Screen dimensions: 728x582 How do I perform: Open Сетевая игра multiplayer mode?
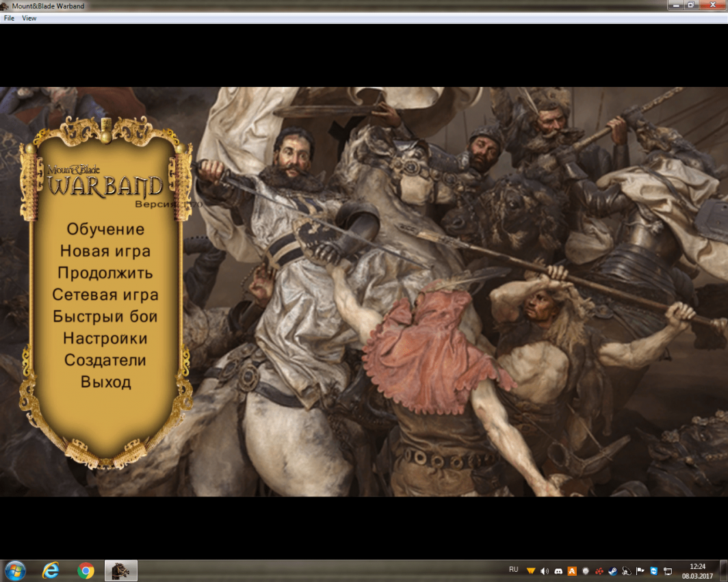105,295
